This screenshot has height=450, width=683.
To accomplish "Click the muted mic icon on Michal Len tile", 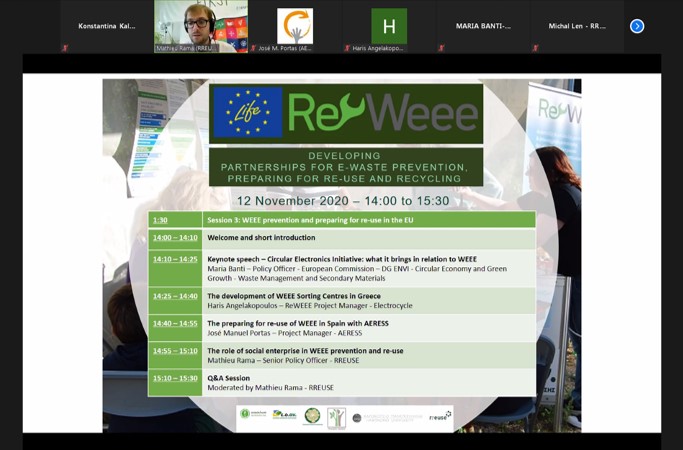I will pos(535,48).
